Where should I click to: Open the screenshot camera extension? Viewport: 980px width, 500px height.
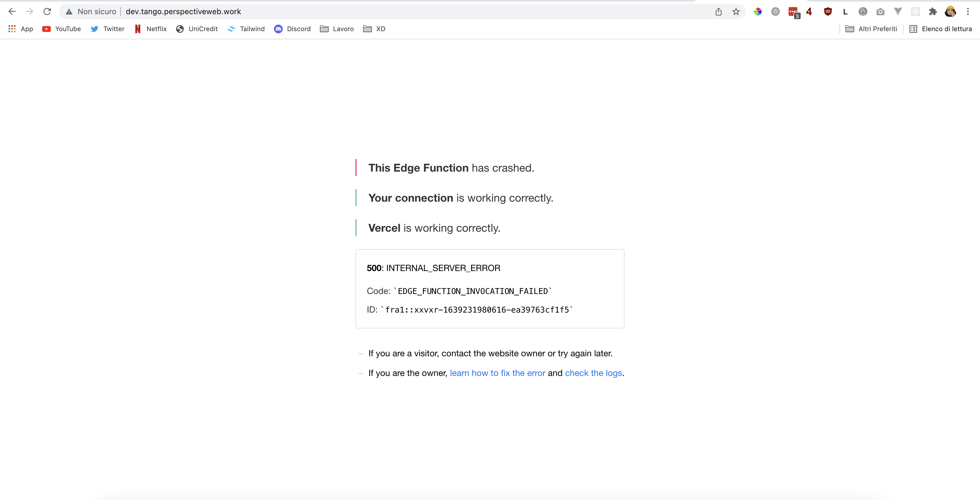click(x=880, y=11)
